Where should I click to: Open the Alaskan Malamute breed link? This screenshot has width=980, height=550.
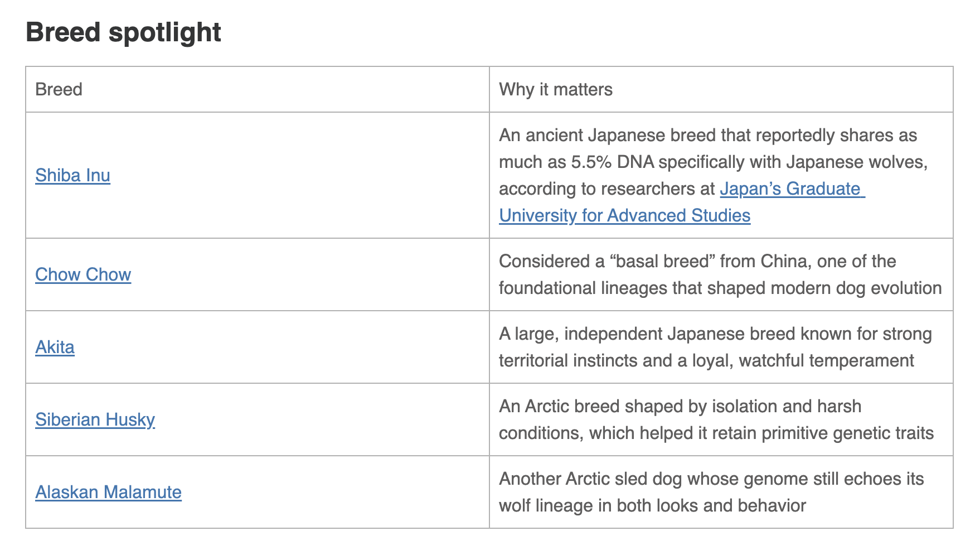[x=108, y=492]
